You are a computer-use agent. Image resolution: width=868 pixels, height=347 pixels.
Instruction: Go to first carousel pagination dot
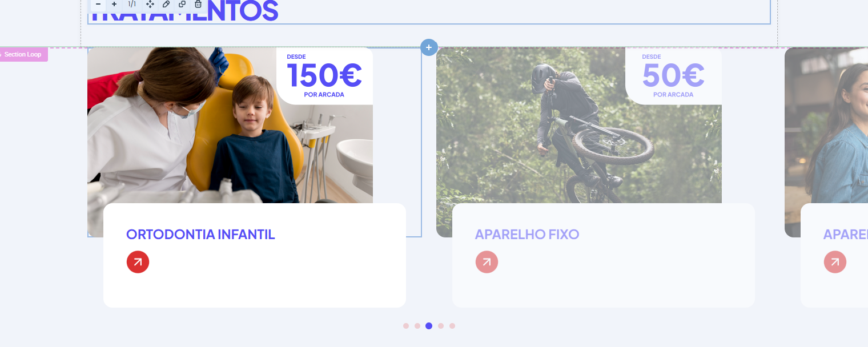point(406,326)
